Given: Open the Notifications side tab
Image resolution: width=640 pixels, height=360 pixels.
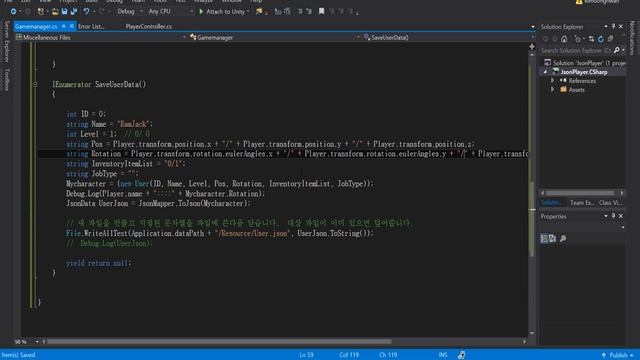Looking at the screenshot, I should (632, 38).
